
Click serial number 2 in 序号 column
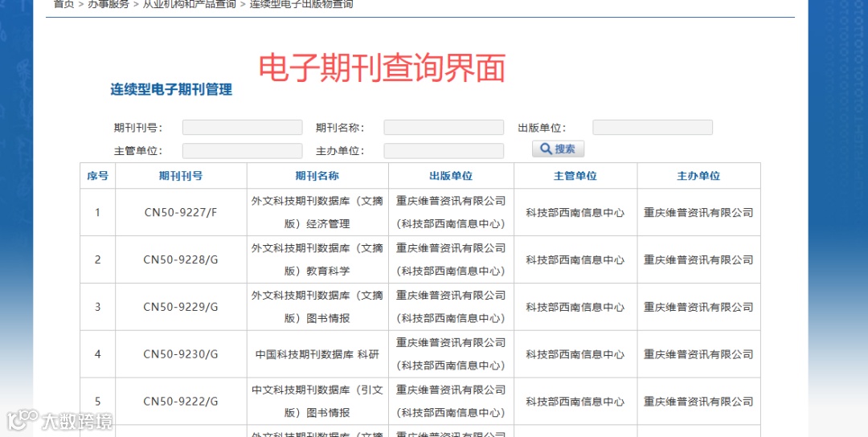[98, 259]
